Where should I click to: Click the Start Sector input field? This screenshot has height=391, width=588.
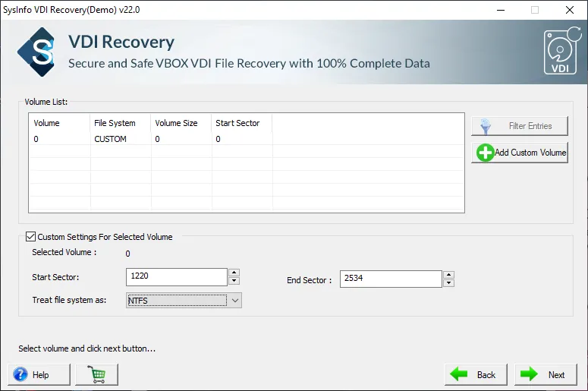[x=177, y=277]
